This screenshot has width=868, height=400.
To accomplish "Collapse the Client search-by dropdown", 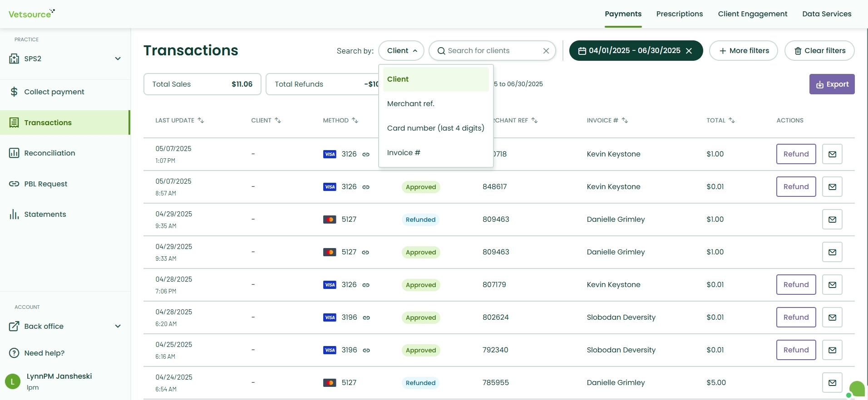I will point(401,51).
